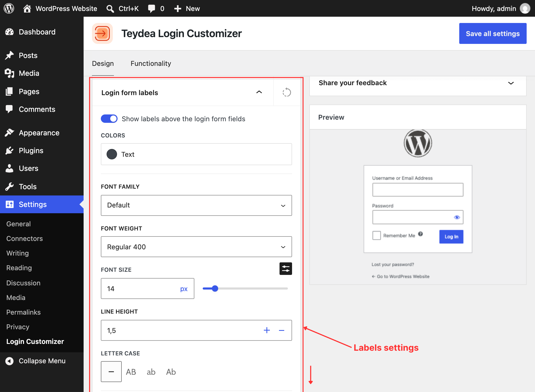Click Lost your password link
535x392 pixels.
pyautogui.click(x=393, y=264)
